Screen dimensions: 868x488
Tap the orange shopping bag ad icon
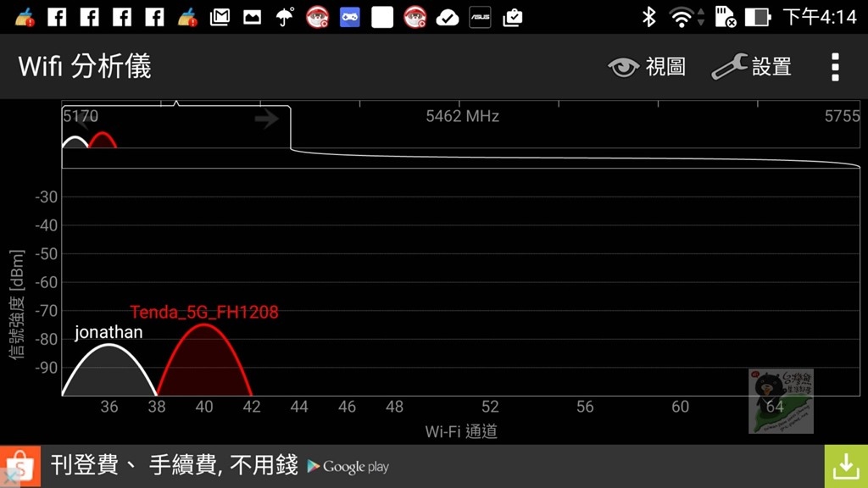[x=20, y=465]
